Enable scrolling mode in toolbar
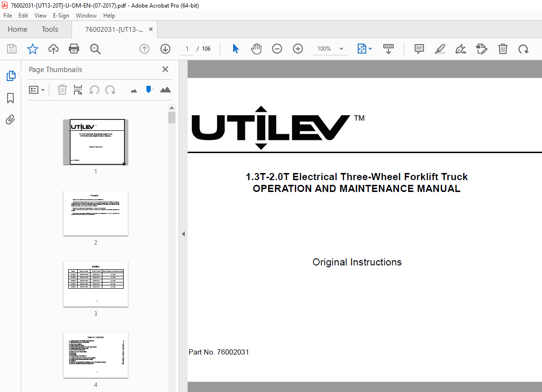Image resolution: width=542 pixels, height=392 pixels. tap(388, 49)
